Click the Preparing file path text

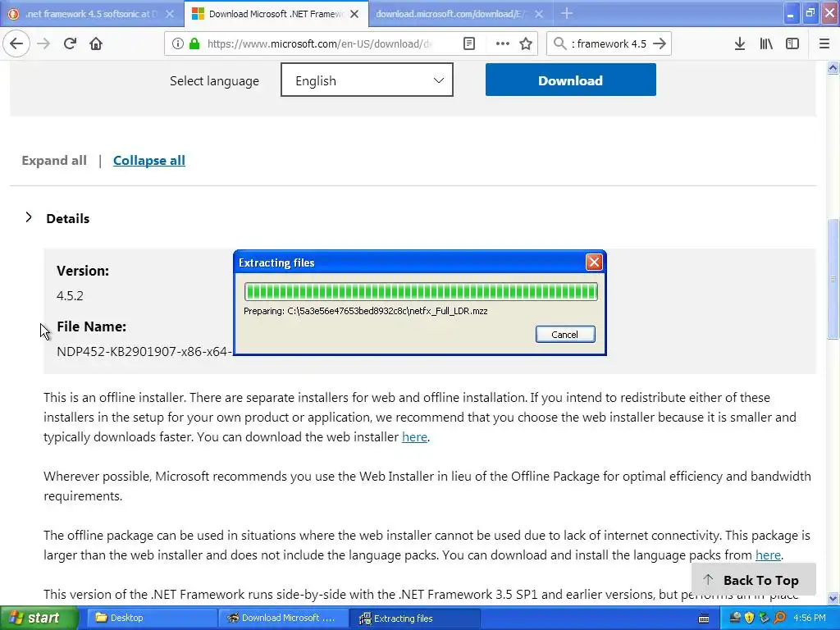coord(365,311)
